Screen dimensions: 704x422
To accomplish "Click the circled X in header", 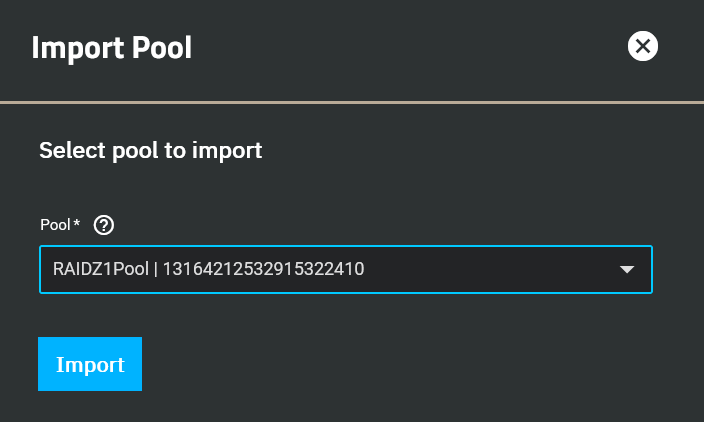I will click(x=642, y=46).
